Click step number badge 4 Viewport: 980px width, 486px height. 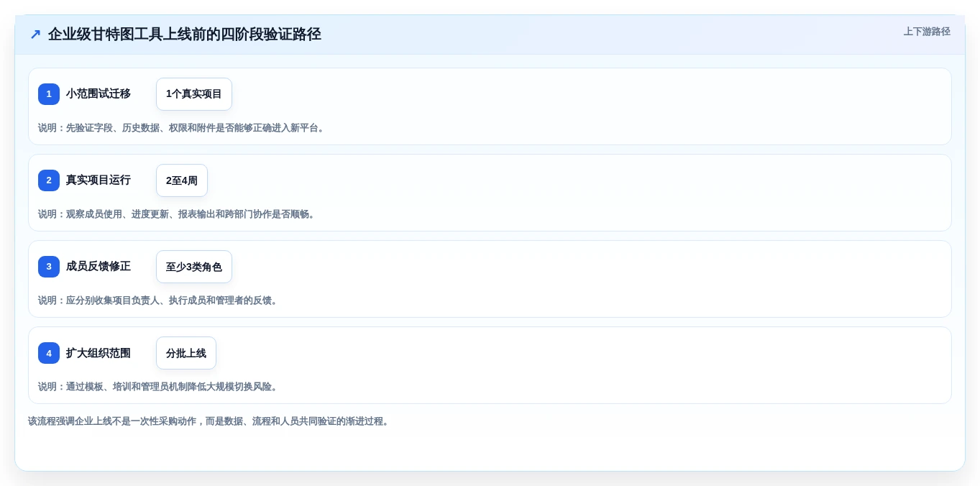click(x=49, y=353)
